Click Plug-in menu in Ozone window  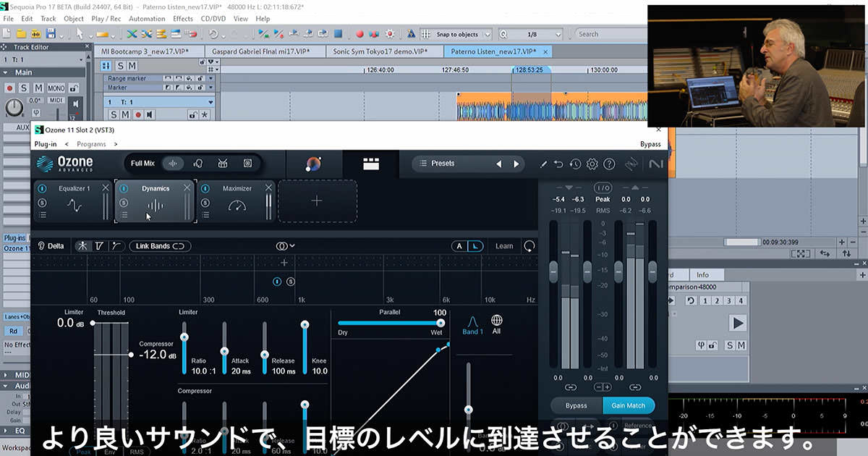click(x=46, y=144)
